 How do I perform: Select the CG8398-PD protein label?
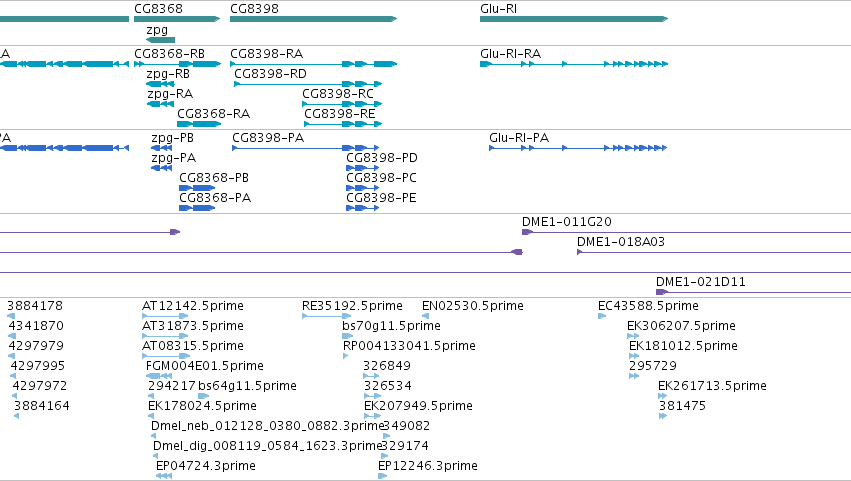382,158
